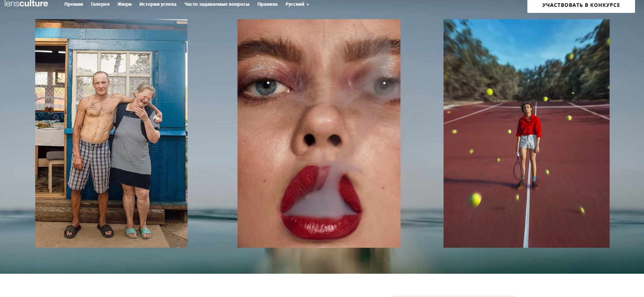644x297 pixels.
Task: Open the Жюри section
Action: [x=124, y=4]
